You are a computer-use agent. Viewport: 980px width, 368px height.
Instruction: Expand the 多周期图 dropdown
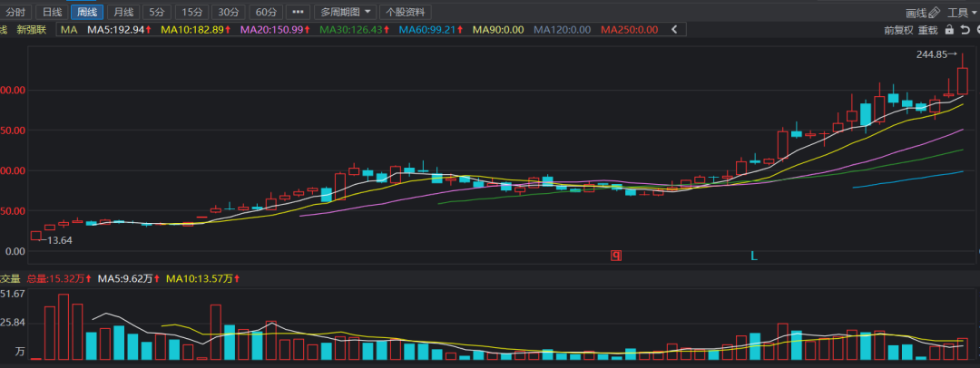click(345, 12)
